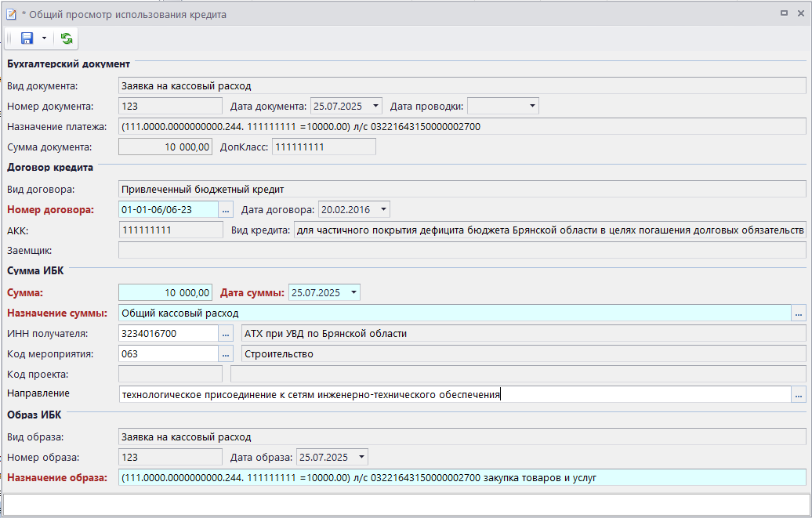Click the green Refresh icon
The image size is (812, 518).
(x=67, y=38)
